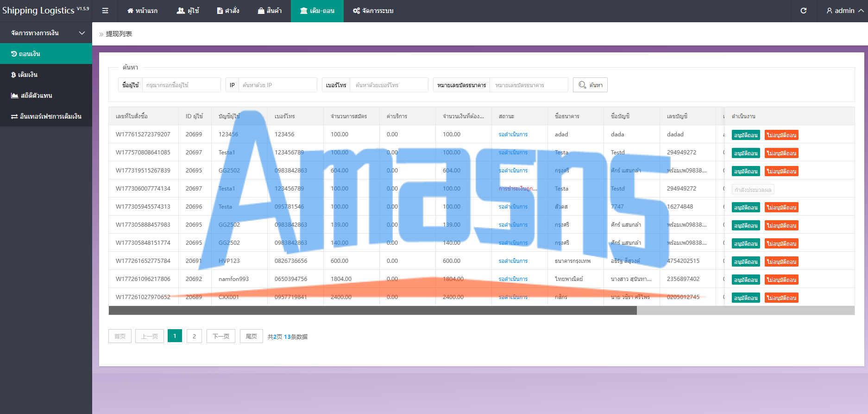Open the สถิติตัวแทน sidebar item
Viewport: 868px width, 414px height.
pyautogui.click(x=46, y=96)
